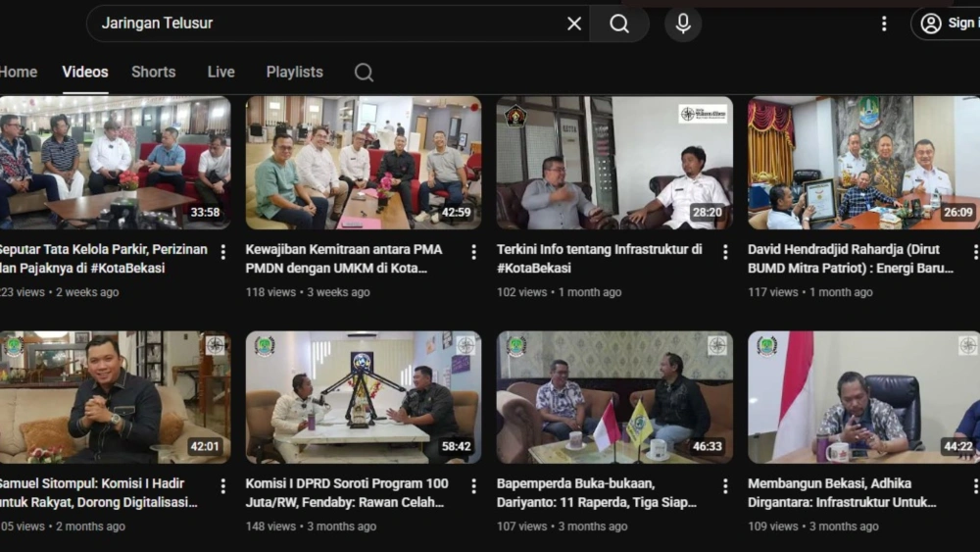This screenshot has width=980, height=552.
Task: Play the 42:01 Samuel Sitompul thumbnail
Action: (115, 397)
